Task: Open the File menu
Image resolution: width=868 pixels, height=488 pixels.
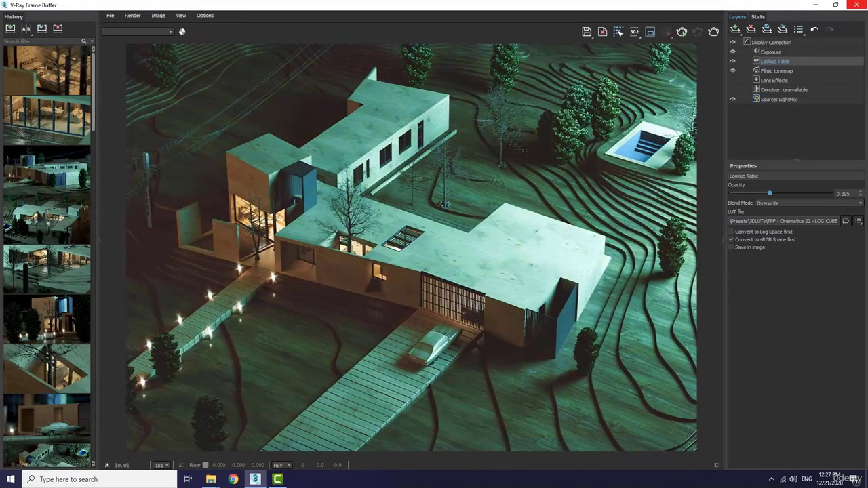Action: pos(110,15)
